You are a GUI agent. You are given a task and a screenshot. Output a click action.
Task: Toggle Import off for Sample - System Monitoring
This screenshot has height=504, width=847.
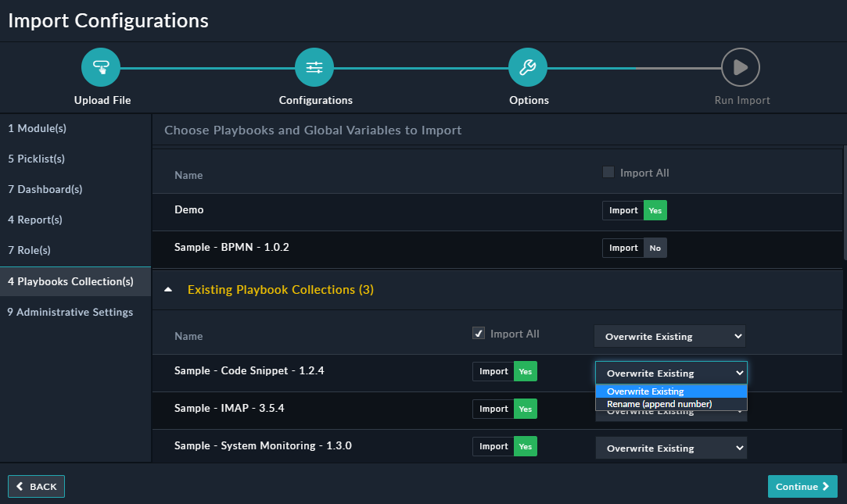[525, 446]
